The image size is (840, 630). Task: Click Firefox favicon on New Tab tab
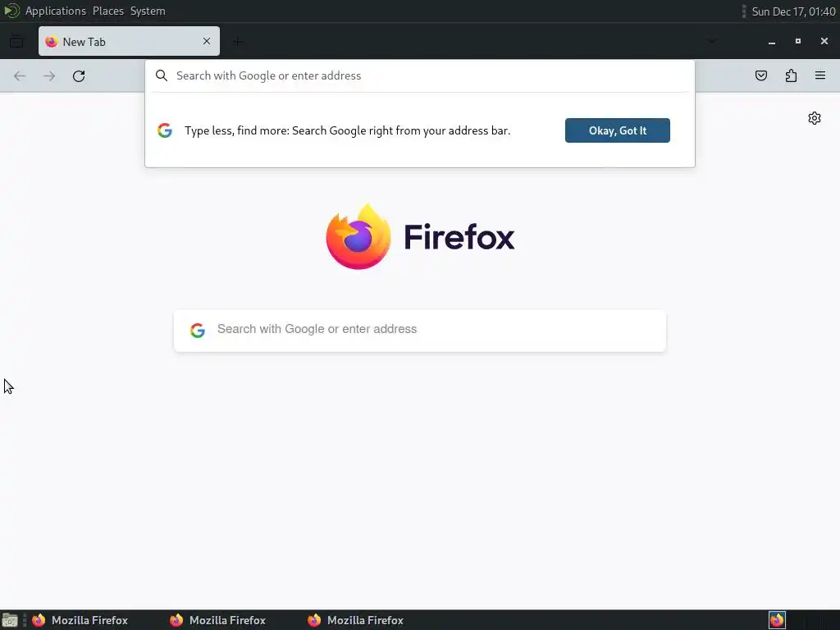click(52, 41)
